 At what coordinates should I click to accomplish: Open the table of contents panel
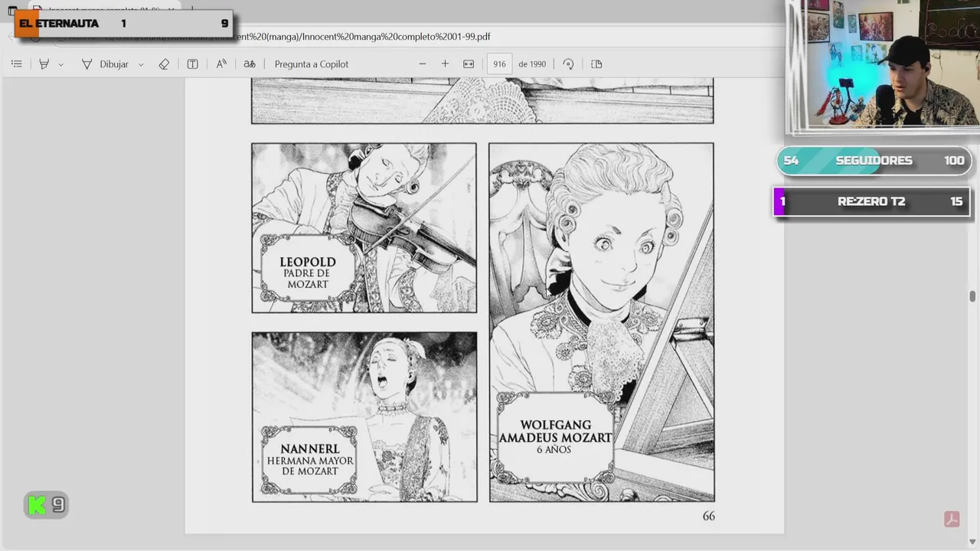coord(16,64)
